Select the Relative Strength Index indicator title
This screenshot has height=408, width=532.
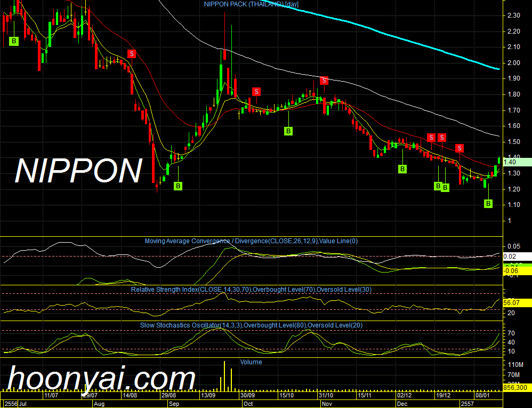click(x=252, y=290)
